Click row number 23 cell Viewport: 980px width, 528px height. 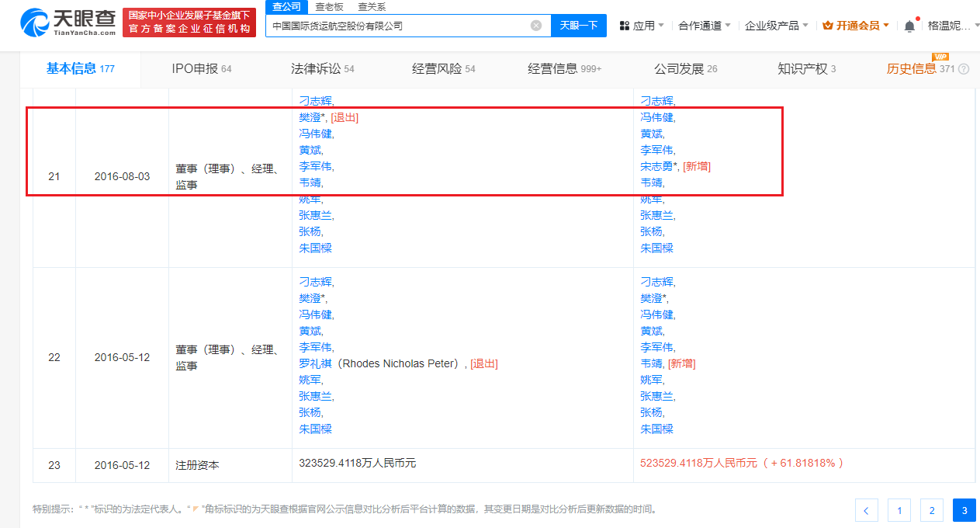pos(54,466)
